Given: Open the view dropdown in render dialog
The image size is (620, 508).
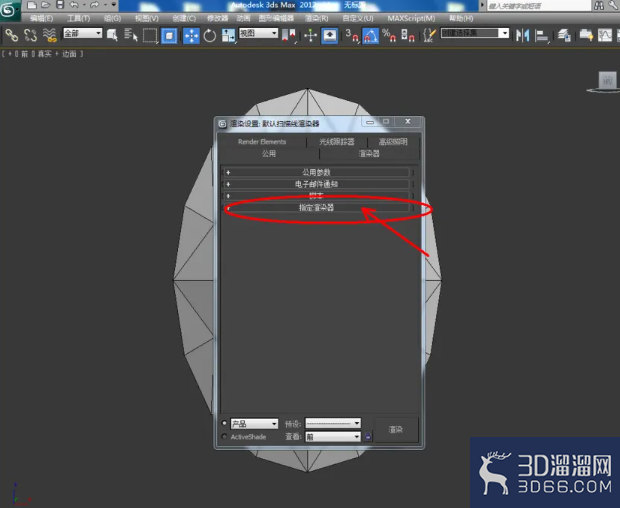Looking at the screenshot, I should [x=333, y=437].
